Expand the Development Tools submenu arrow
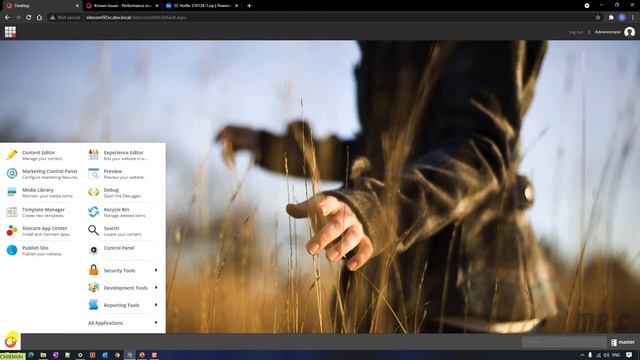This screenshot has height=360, width=640. click(156, 288)
